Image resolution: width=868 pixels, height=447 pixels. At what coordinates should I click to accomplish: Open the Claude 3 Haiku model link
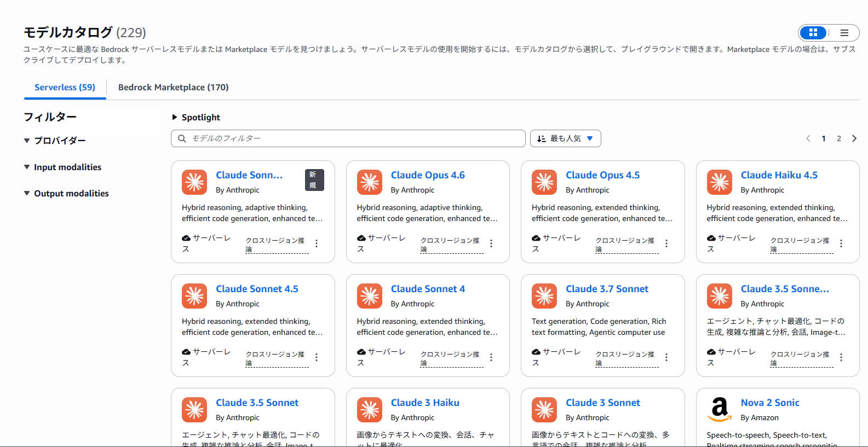425,403
